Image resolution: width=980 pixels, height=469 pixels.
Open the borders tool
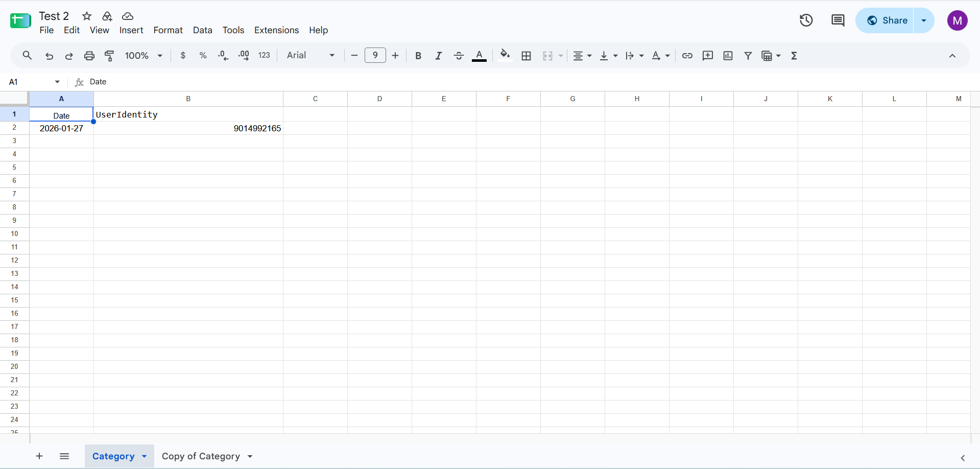point(527,56)
